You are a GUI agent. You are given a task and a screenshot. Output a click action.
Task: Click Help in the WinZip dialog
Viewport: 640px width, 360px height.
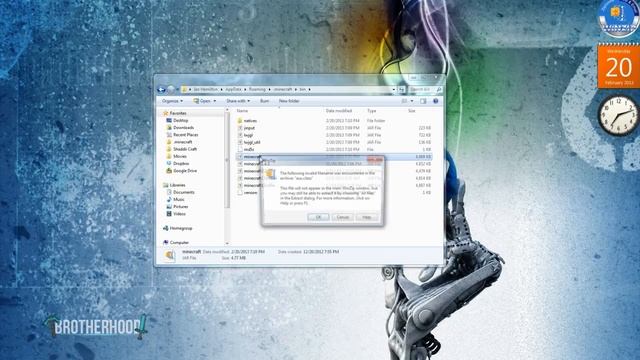point(367,217)
